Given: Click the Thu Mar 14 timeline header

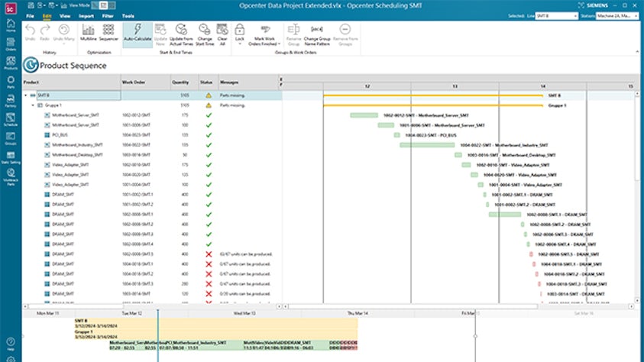Looking at the screenshot, I should click(x=358, y=313).
